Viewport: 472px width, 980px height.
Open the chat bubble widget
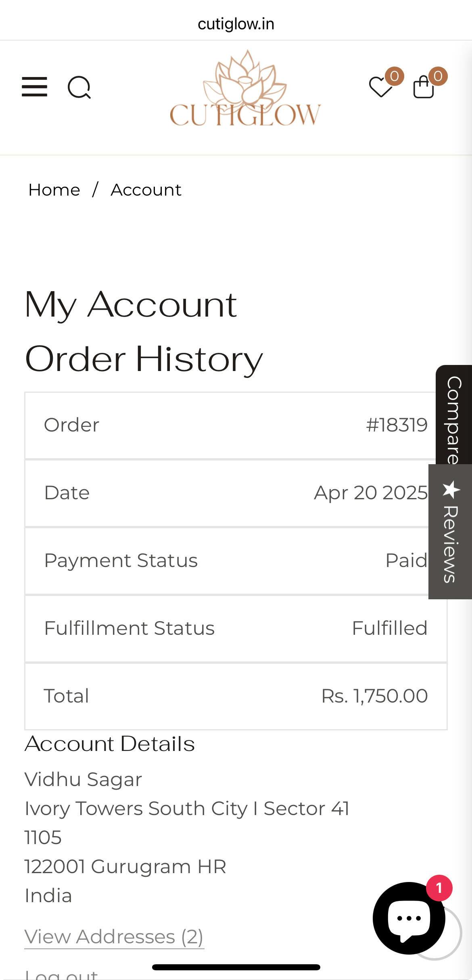pos(409,918)
